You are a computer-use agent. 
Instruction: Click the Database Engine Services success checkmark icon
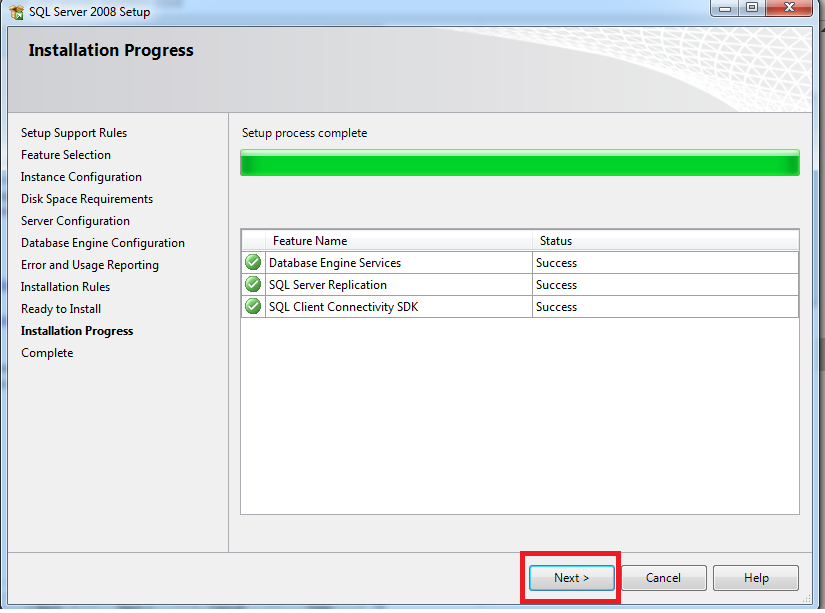[x=253, y=263]
